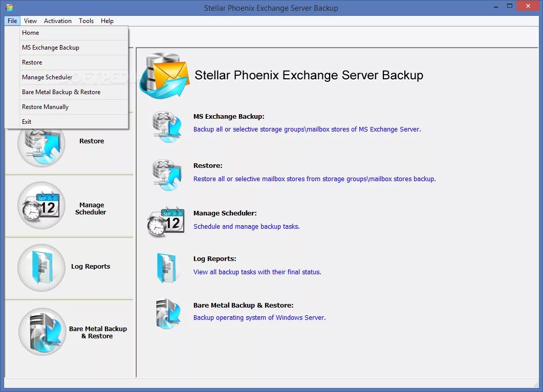The height and width of the screenshot is (392, 543).
Task: Click the 'Manage Scheduler:' heading
Action: pos(225,213)
